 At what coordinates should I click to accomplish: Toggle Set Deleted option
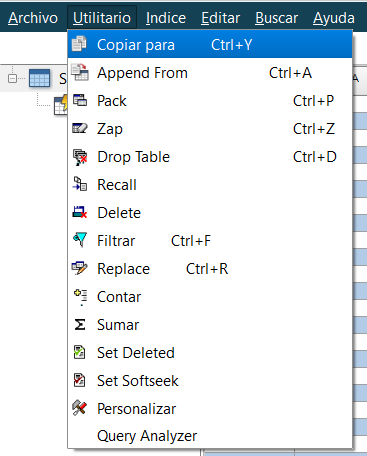(210, 353)
